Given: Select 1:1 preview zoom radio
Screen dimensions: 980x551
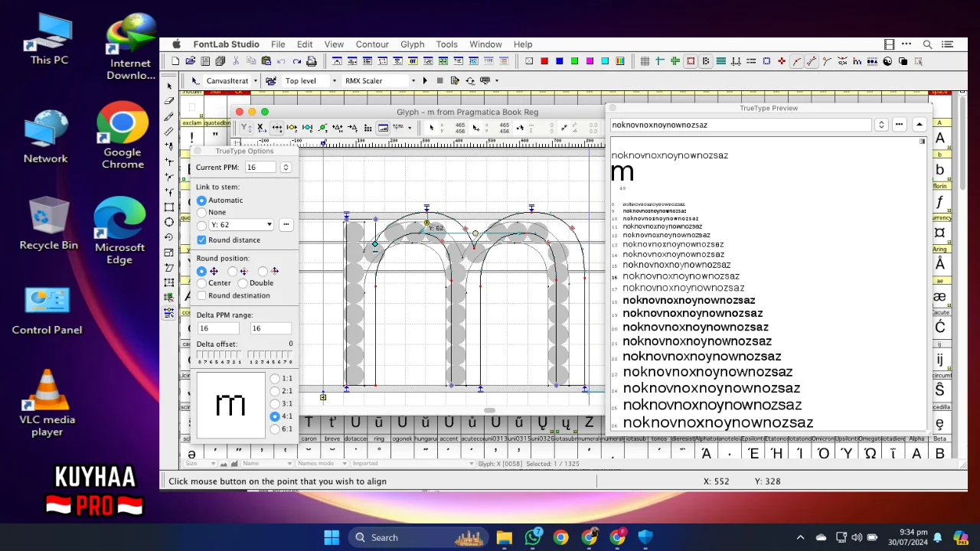Looking at the screenshot, I should [275, 378].
